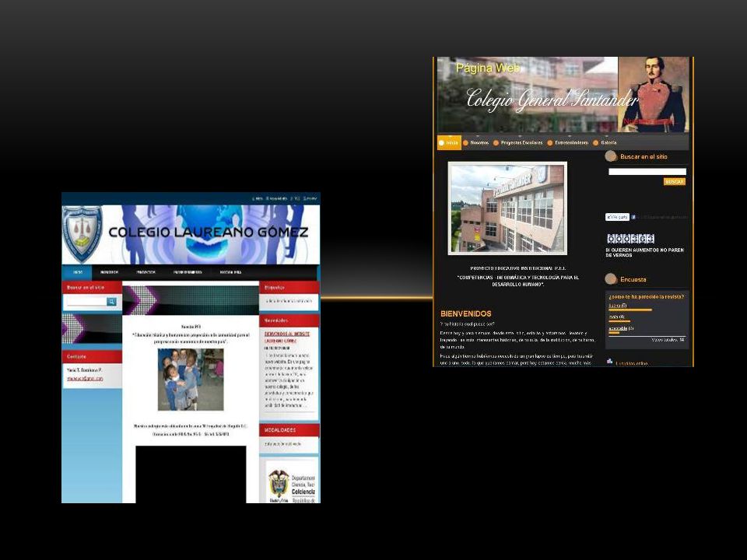Screen dimensions: 747x560
Task: Click the search field under Buscar en el sitio
Action: click(647, 171)
